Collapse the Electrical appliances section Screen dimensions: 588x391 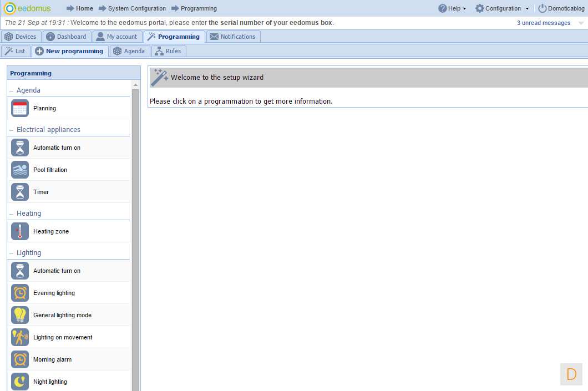[11, 130]
